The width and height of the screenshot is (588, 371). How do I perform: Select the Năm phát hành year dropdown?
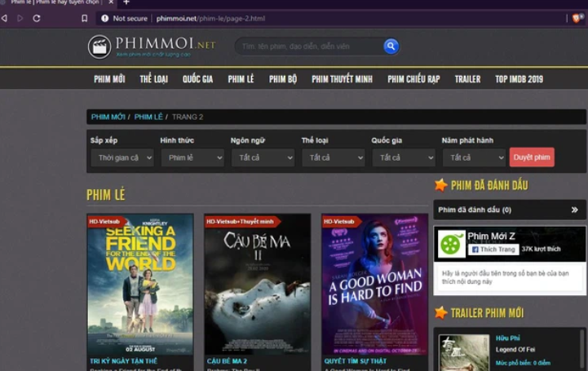pos(473,157)
